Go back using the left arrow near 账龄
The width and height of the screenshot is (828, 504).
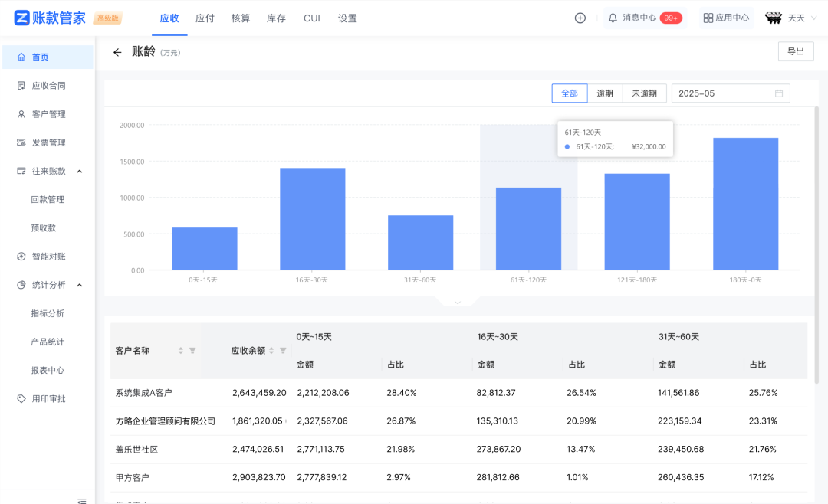[116, 52]
